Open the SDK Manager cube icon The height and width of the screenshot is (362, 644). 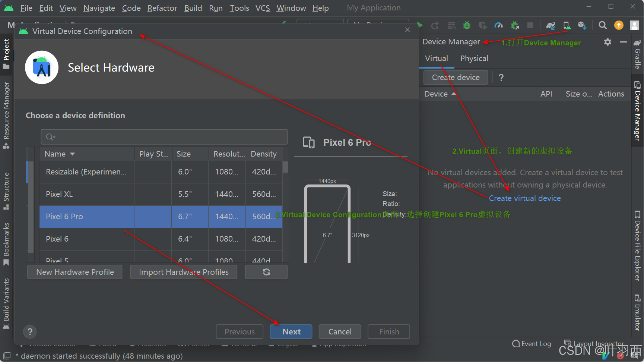(582, 25)
